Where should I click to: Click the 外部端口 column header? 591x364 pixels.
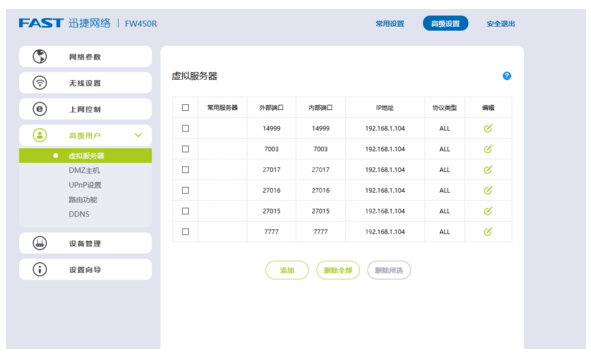(271, 108)
